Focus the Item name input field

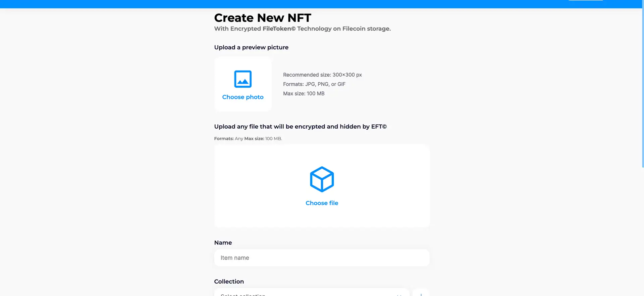coord(322,258)
